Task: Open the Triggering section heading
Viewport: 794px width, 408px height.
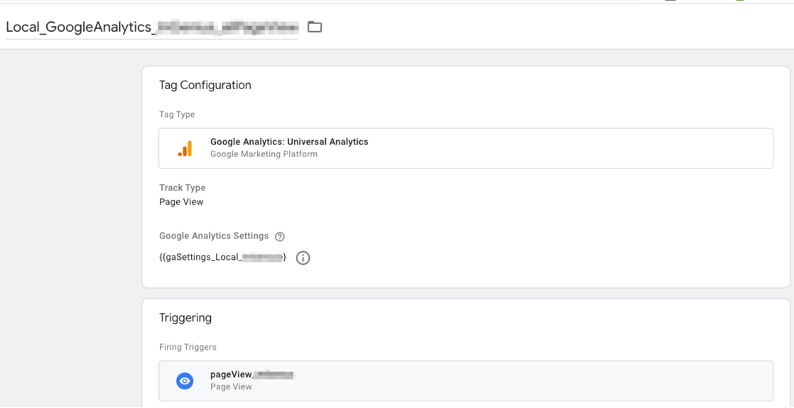Action: [185, 318]
